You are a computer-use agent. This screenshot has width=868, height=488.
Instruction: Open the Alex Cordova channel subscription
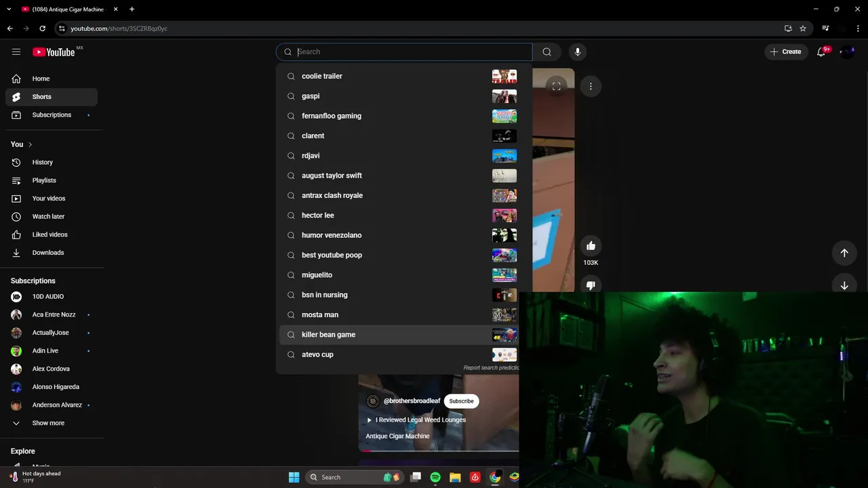[x=52, y=369]
